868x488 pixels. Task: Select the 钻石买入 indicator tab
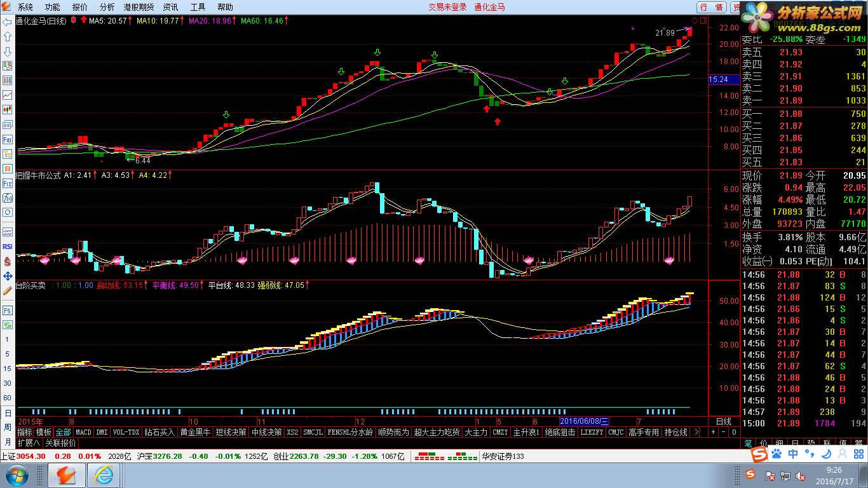pos(159,432)
